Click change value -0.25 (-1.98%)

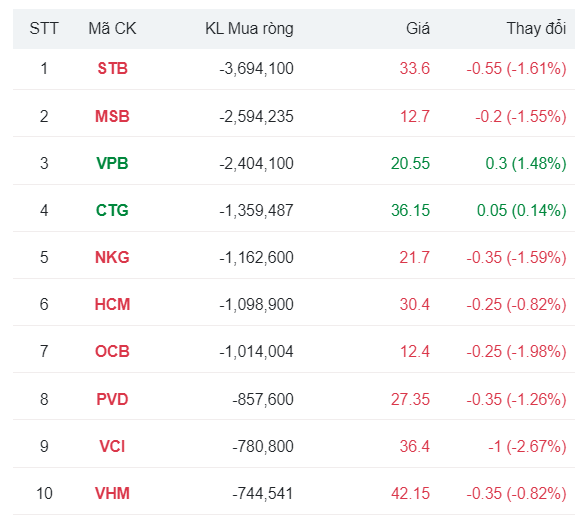pyautogui.click(x=516, y=352)
